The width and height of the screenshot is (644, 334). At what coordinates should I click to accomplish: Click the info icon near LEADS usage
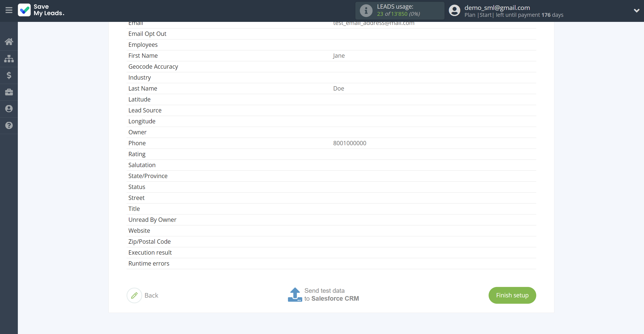click(x=365, y=11)
